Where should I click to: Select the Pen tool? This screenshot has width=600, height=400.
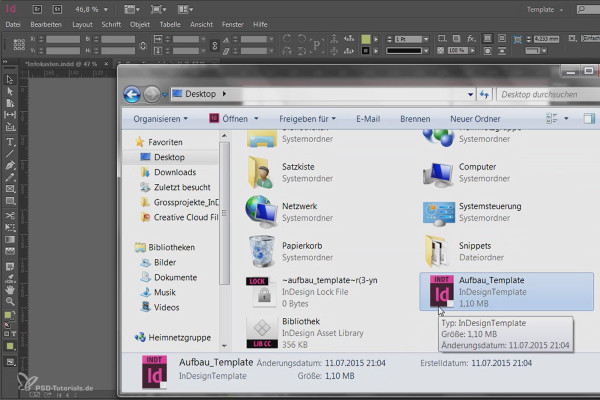coord(10,165)
